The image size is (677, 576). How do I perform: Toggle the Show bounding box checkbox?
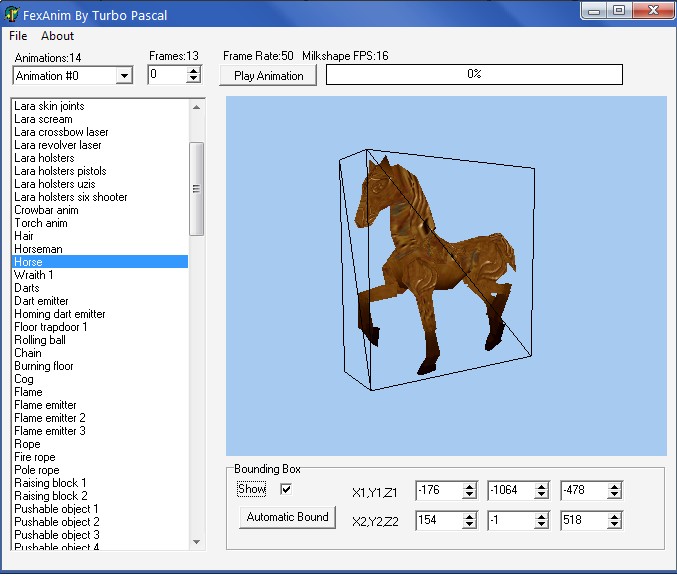point(286,489)
